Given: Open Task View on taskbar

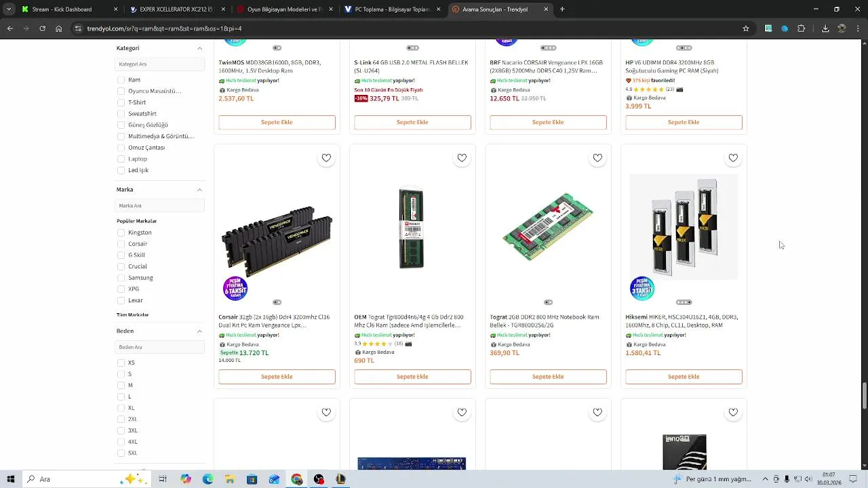Looking at the screenshot, I should pyautogui.click(x=163, y=479).
